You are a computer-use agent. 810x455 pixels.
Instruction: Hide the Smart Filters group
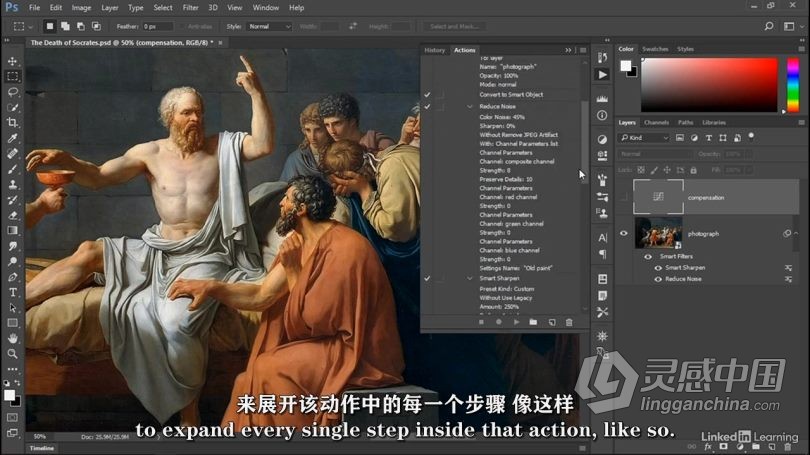(x=648, y=257)
